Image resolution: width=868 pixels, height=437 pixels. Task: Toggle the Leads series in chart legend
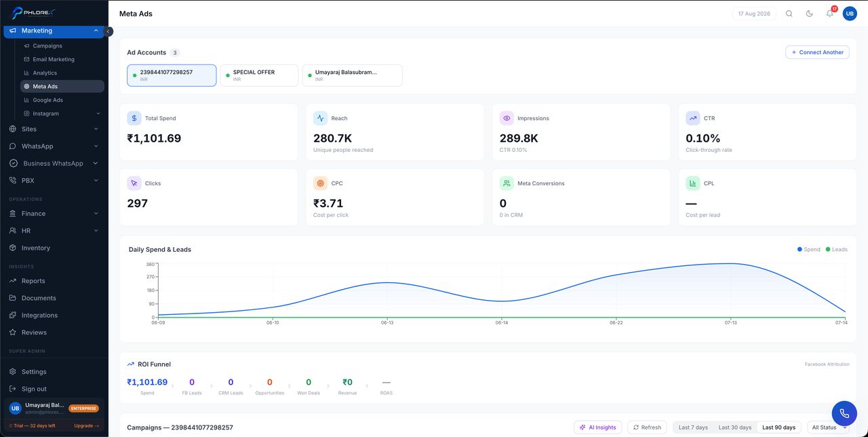[x=837, y=250]
